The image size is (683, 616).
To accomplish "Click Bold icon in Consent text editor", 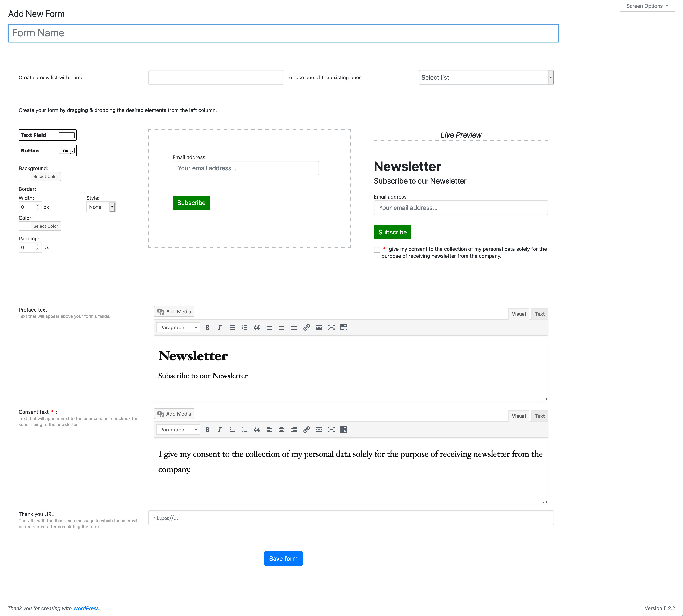I will coord(207,430).
